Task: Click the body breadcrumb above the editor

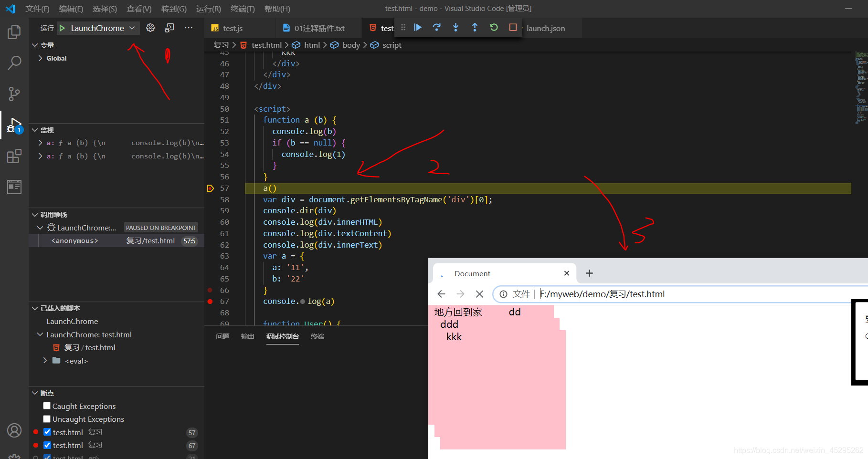Action: coord(351,45)
